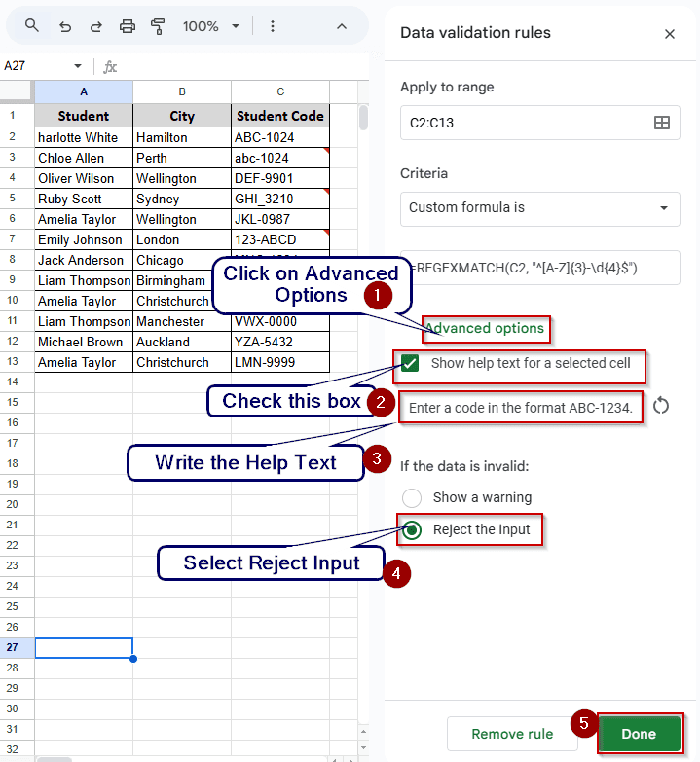
Task: Click cell containing DEF-9901
Action: (x=280, y=178)
